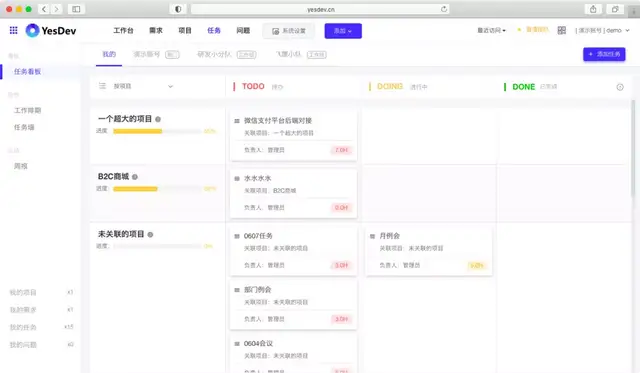
Task: Switch to the 我的 tab
Action: [109, 54]
